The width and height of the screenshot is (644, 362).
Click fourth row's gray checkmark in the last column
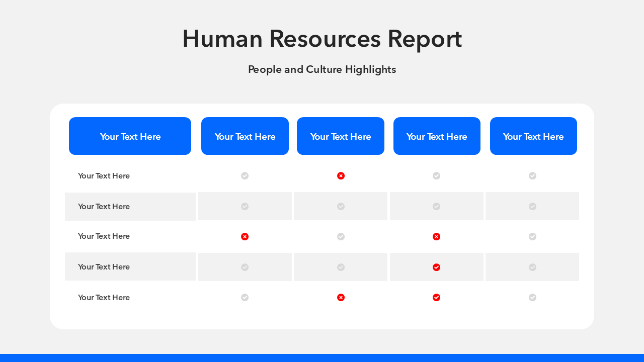pyautogui.click(x=532, y=267)
